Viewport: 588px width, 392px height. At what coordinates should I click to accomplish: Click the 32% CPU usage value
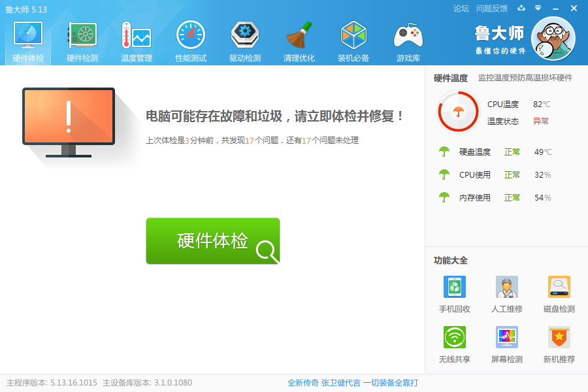coord(543,175)
